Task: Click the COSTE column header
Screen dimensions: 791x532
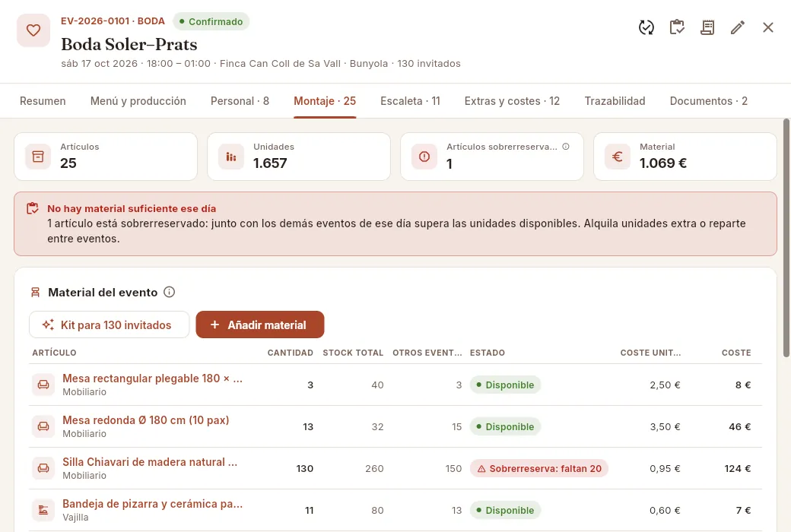Action: pyautogui.click(x=736, y=353)
